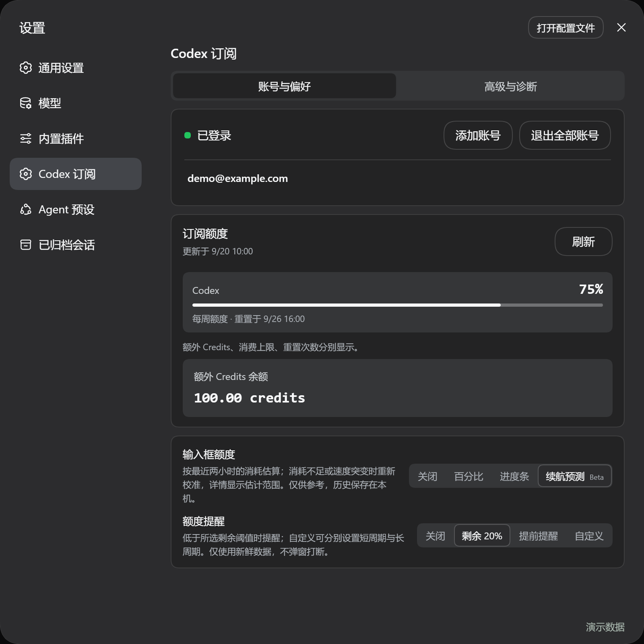This screenshot has height=644, width=644.
Task: Set 输入框额度 to 百分比
Action: [x=469, y=476]
